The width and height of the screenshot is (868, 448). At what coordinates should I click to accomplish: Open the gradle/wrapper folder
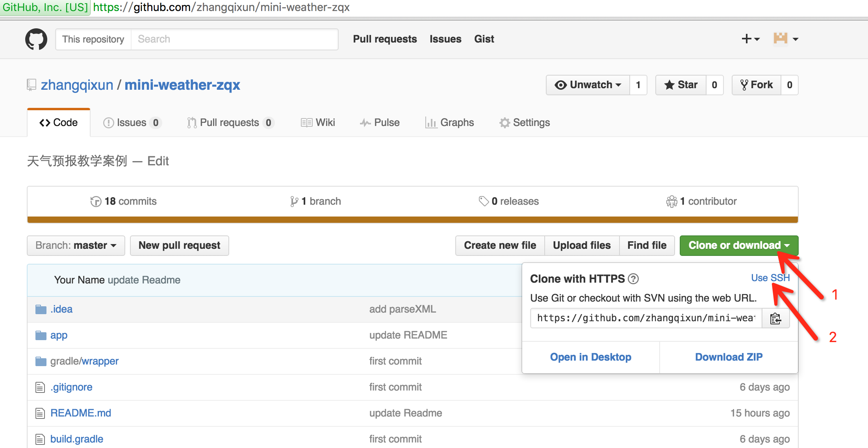[x=84, y=361]
